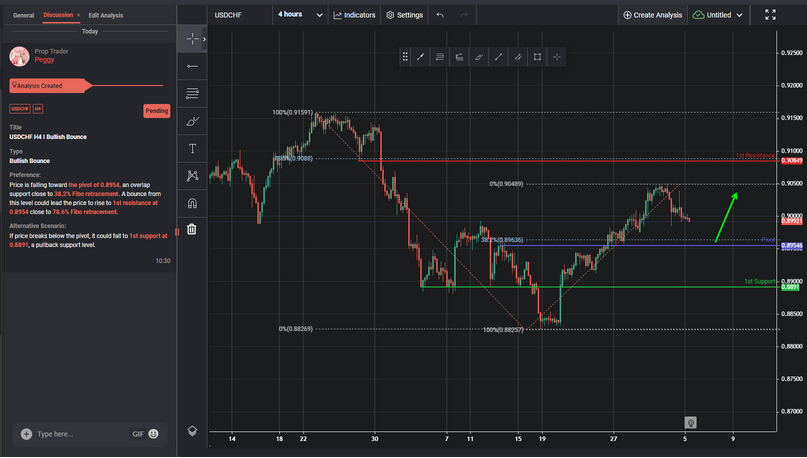Click the Analysis Created banner
The image size is (807, 458).
coord(50,85)
